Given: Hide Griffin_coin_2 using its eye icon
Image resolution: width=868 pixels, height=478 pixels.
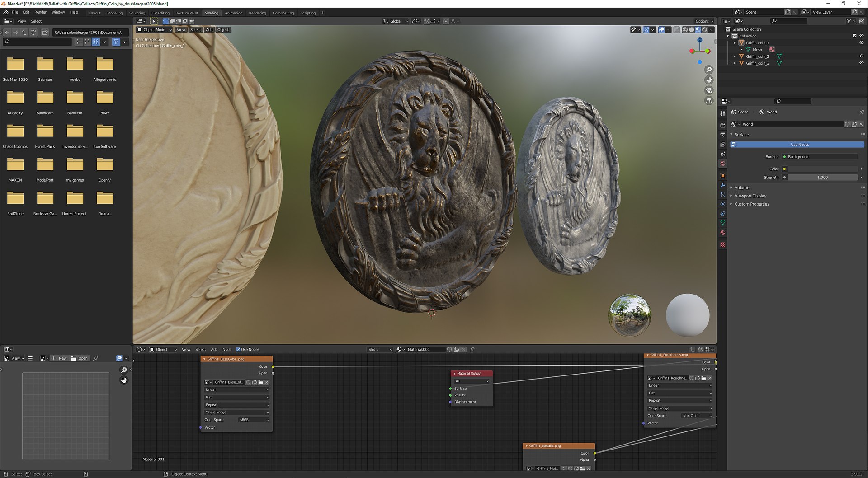Looking at the screenshot, I should pos(861,56).
